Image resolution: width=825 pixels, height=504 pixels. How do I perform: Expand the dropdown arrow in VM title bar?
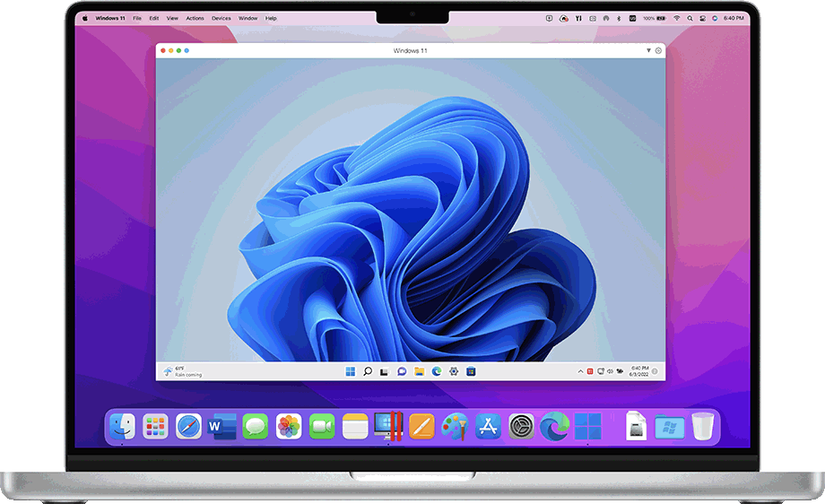pyautogui.click(x=648, y=50)
